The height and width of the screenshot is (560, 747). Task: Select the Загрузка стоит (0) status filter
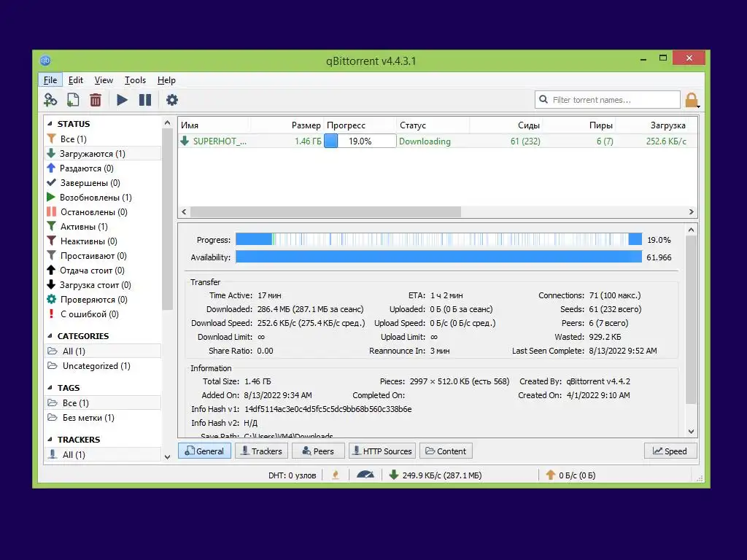point(102,285)
